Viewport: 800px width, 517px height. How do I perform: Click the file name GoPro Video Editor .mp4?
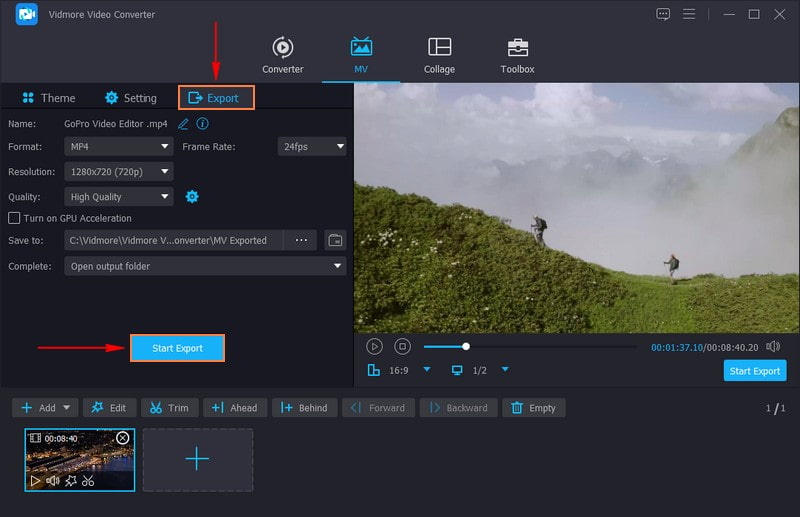[116, 124]
